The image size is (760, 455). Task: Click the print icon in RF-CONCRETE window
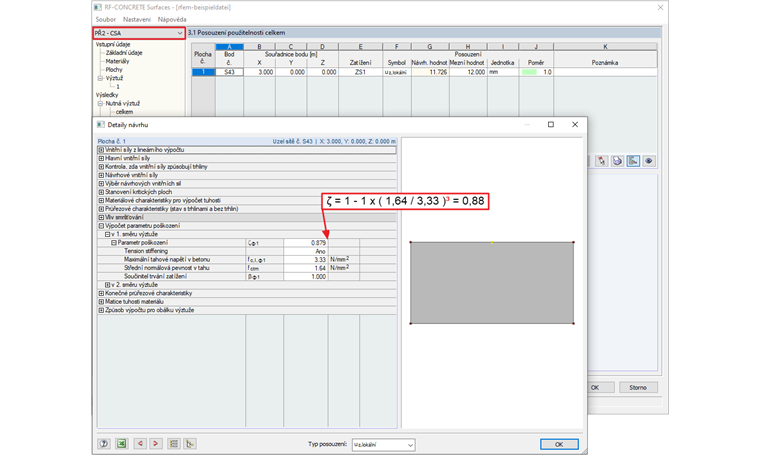click(x=617, y=161)
